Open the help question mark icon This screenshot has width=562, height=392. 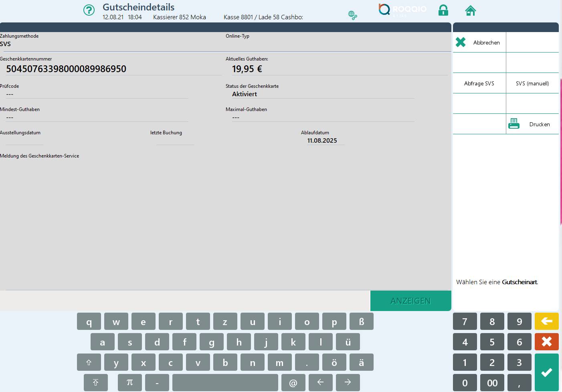[x=89, y=10]
